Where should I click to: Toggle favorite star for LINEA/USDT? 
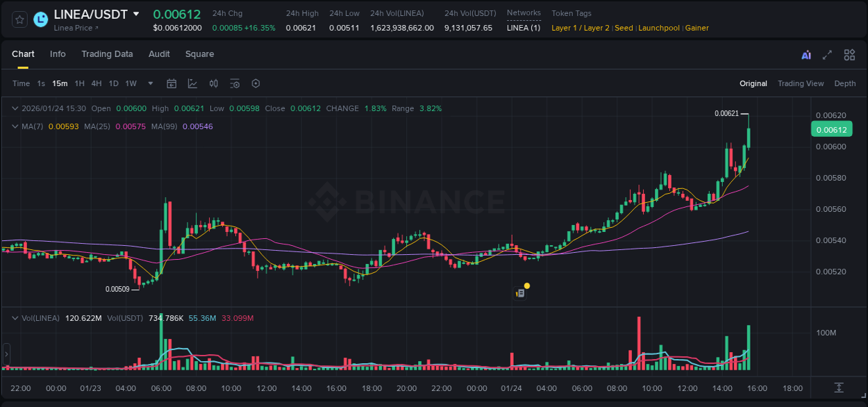[x=19, y=19]
